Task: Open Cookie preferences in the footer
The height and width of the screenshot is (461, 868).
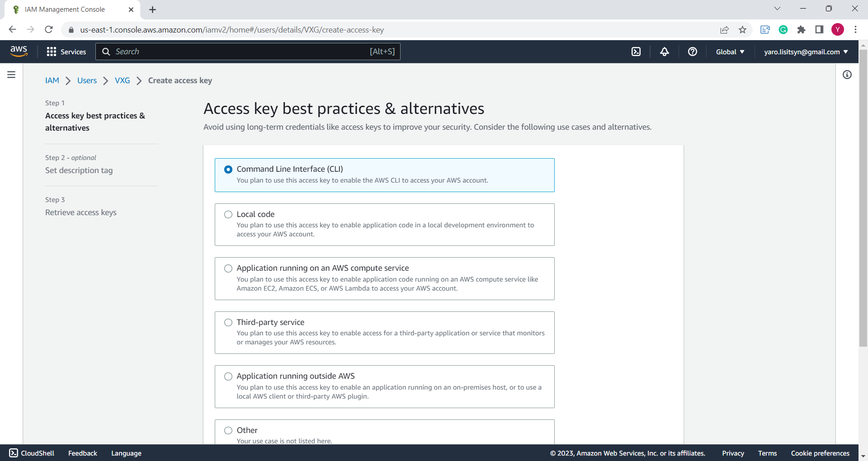Action: point(820,453)
